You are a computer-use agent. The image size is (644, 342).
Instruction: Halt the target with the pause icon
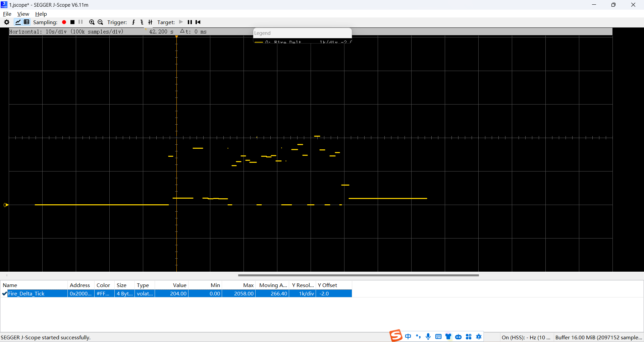(x=190, y=22)
